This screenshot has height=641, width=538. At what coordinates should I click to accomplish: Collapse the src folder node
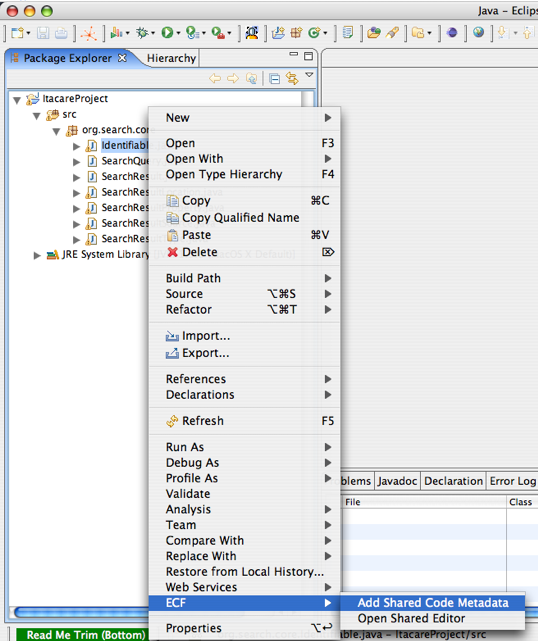tap(37, 116)
